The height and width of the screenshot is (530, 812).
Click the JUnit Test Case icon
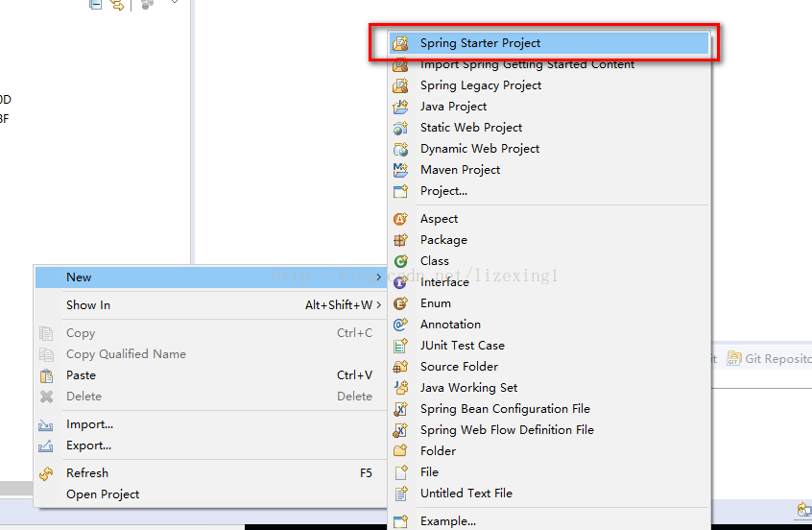click(x=400, y=346)
